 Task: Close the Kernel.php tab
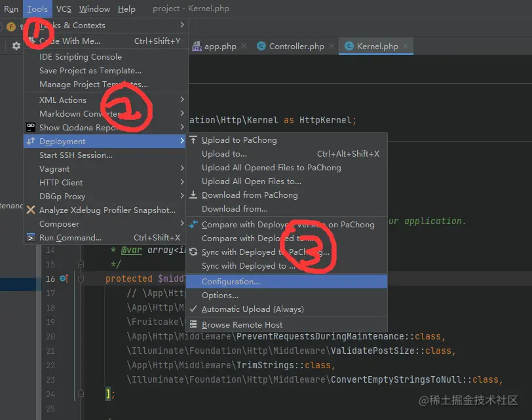(x=406, y=46)
